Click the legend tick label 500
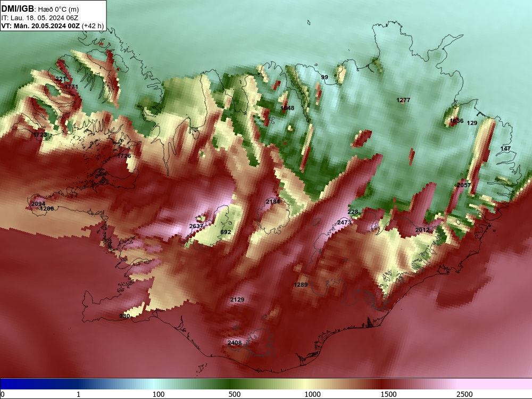Viewport: 532px width, 399px height. click(235, 394)
